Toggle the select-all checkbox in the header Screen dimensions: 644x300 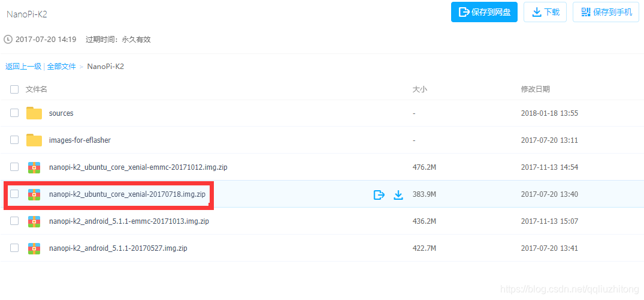coord(14,89)
